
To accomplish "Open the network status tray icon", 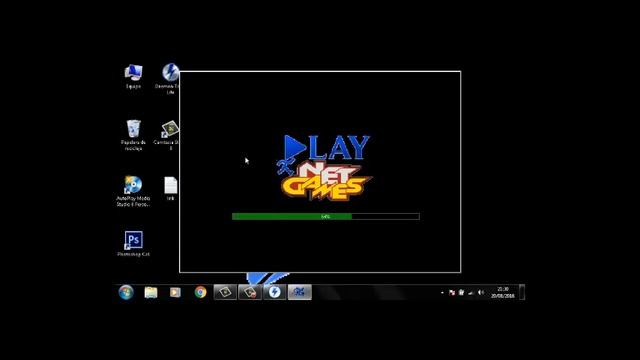I will pyautogui.click(x=471, y=293).
